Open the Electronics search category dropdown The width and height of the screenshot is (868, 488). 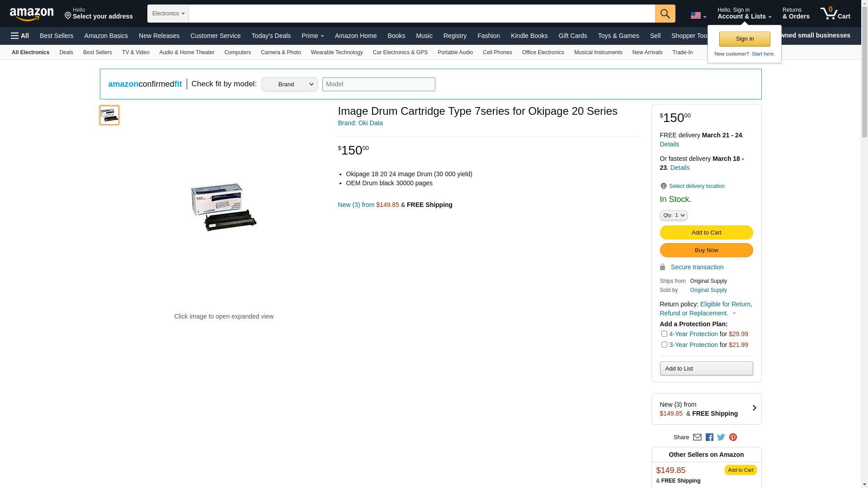(x=168, y=14)
